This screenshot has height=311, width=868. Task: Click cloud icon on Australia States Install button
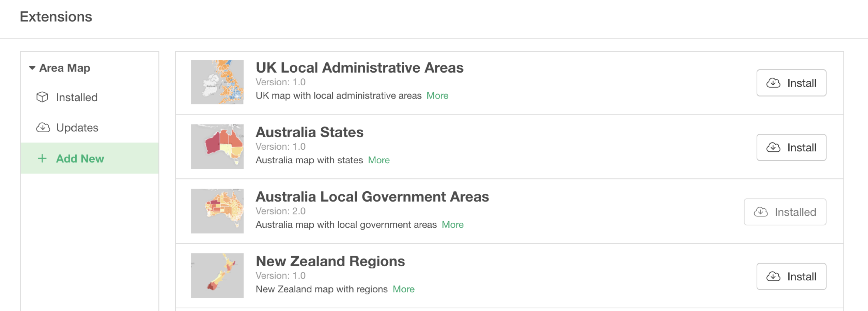(773, 147)
